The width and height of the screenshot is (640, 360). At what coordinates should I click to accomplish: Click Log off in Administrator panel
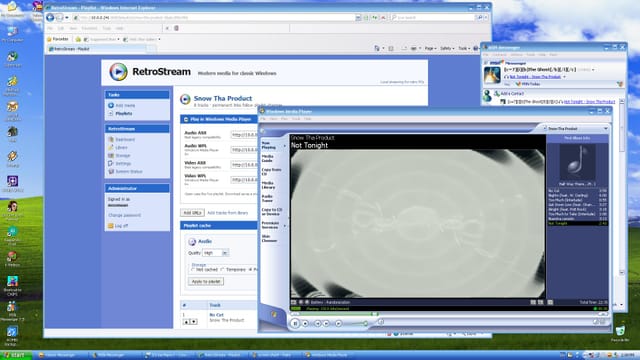tap(121, 226)
